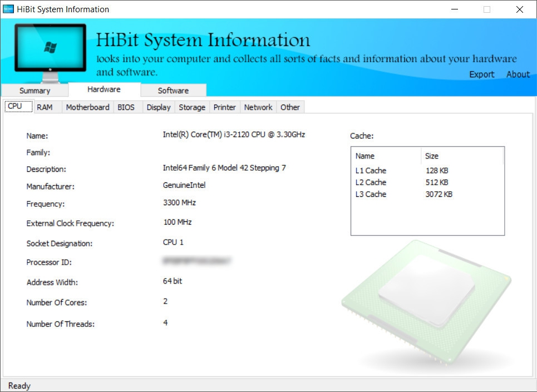The image size is (537, 392).
Task: Open the Summary tab
Action: coord(35,91)
